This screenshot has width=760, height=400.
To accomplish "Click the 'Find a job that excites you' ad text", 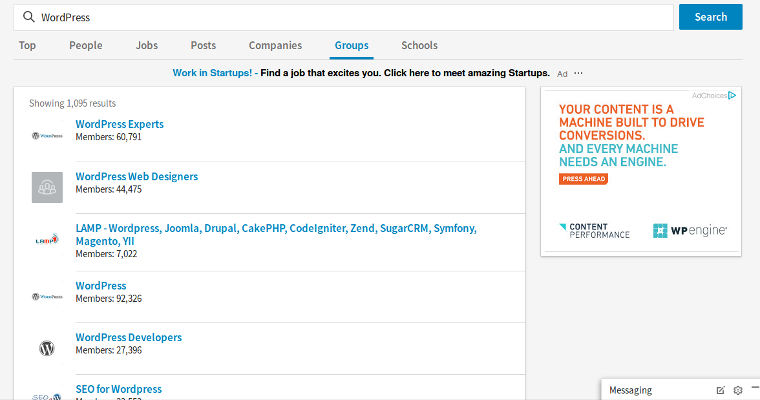I will point(405,73).
